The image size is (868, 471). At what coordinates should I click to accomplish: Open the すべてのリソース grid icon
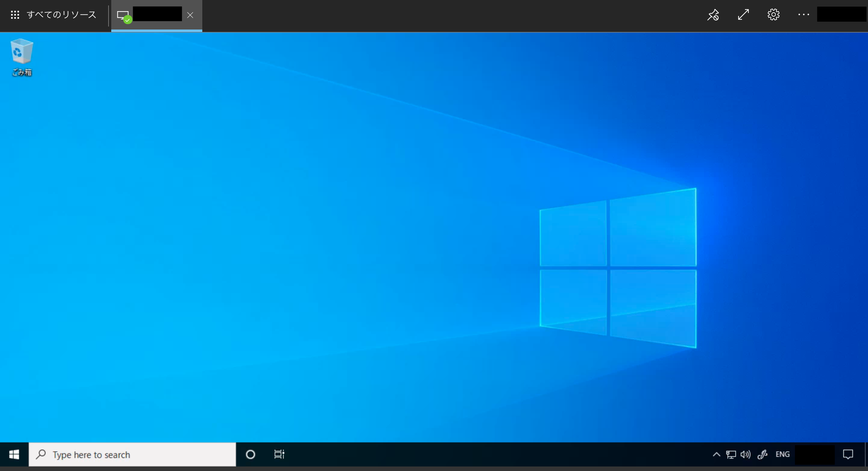tap(15, 15)
